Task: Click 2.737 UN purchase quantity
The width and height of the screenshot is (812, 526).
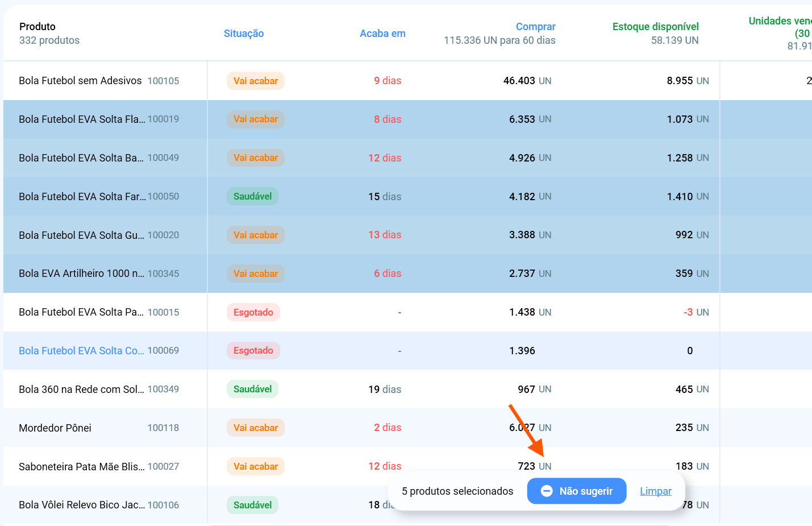Action: tap(530, 274)
